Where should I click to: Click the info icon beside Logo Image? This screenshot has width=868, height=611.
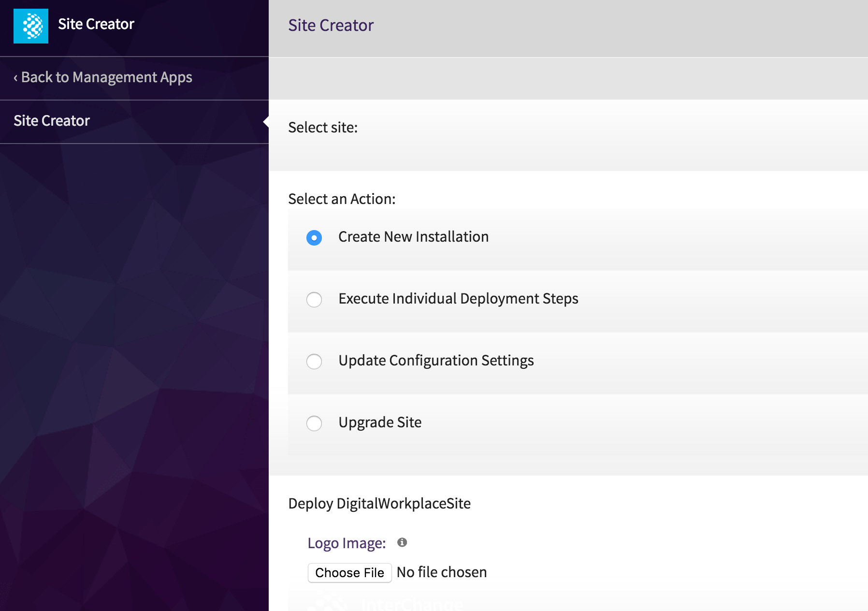pyautogui.click(x=402, y=543)
